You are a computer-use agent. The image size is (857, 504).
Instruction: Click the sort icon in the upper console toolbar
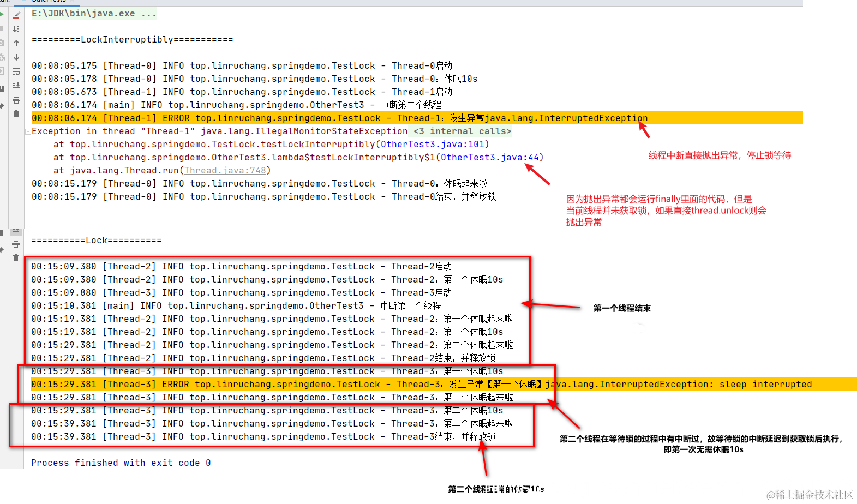coord(16,29)
